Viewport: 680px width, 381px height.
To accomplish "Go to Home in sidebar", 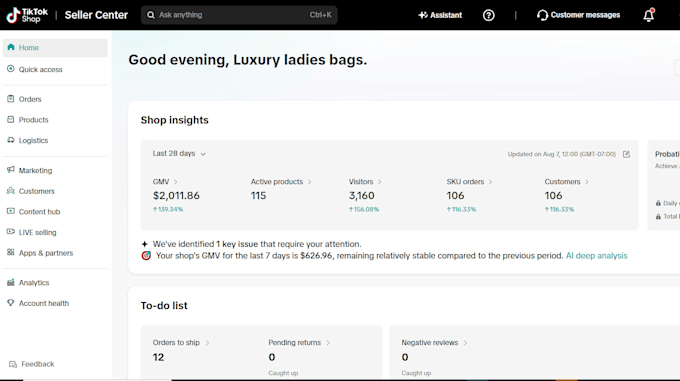I will (x=55, y=48).
